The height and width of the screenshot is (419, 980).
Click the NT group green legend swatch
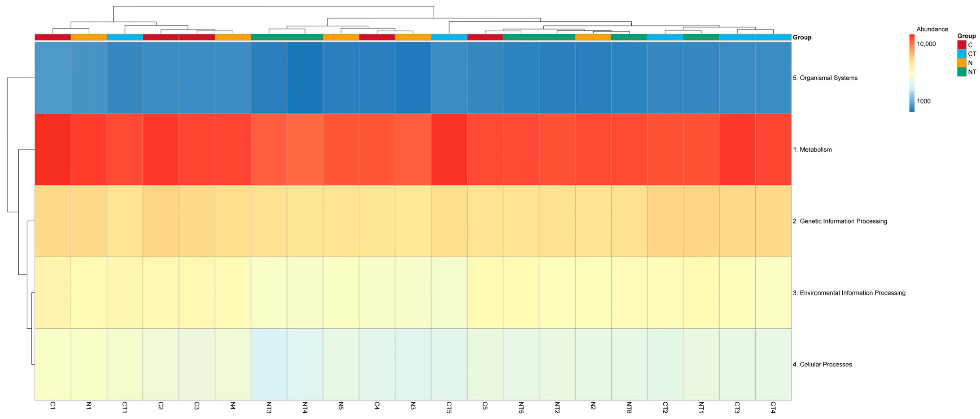coord(962,72)
